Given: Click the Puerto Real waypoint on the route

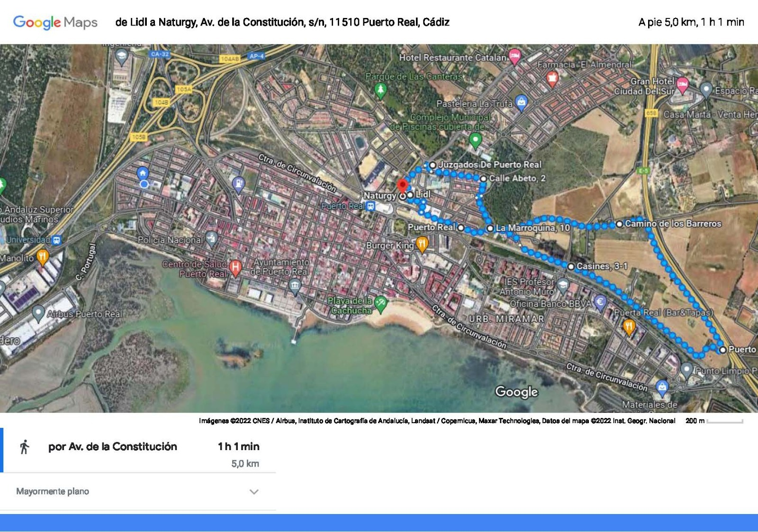Looking at the screenshot, I should (x=460, y=228).
